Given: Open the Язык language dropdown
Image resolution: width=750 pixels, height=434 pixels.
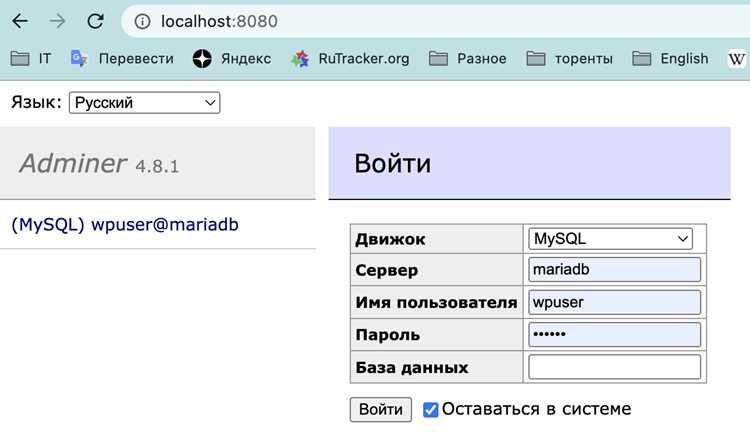Looking at the screenshot, I should [144, 102].
